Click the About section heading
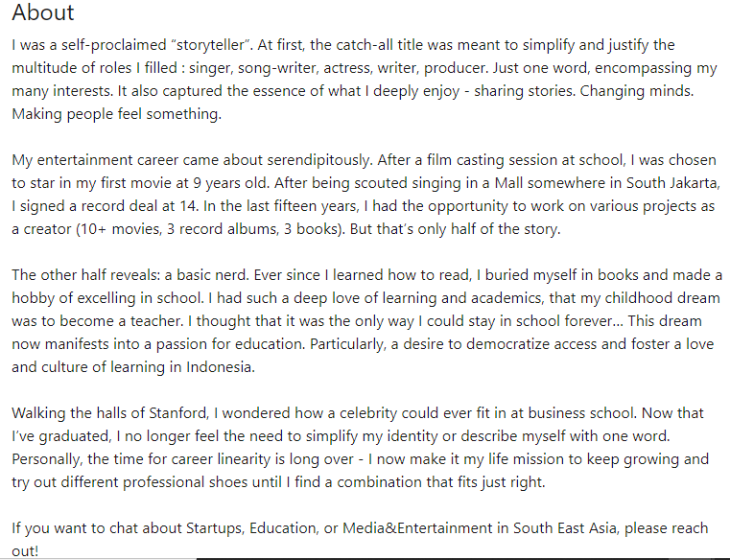 pyautogui.click(x=43, y=12)
